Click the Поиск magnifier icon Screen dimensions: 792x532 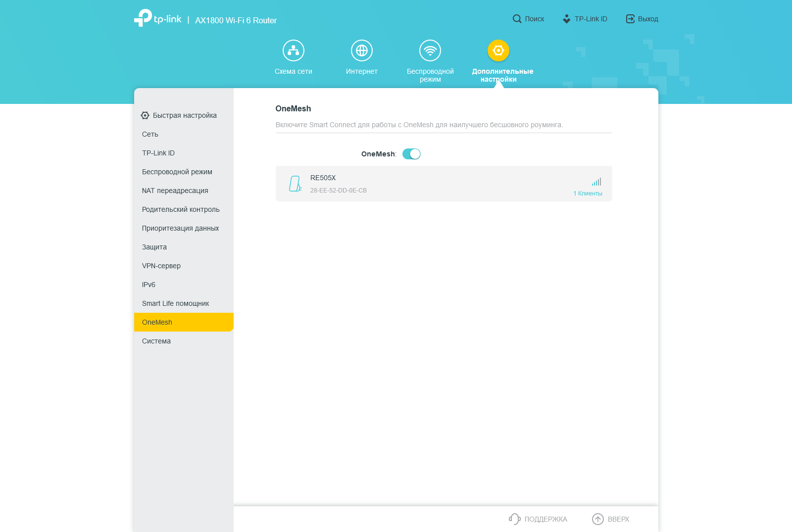pyautogui.click(x=517, y=19)
